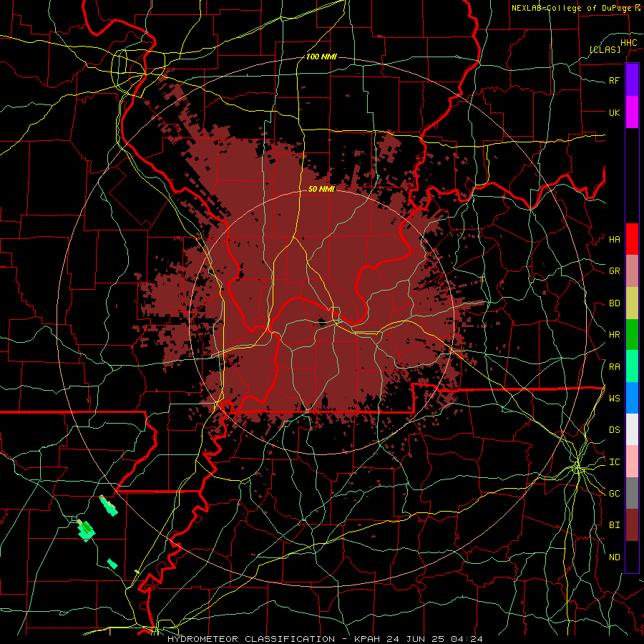
Task: Click the 'GC' legend label
Action: coord(615,494)
